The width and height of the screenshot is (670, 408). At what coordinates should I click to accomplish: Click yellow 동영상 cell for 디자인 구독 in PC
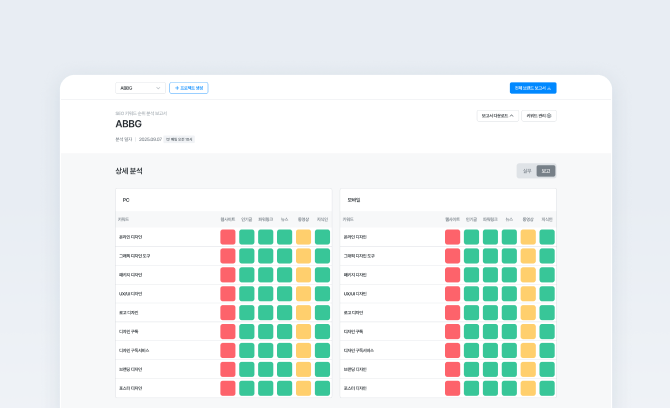[x=303, y=332]
